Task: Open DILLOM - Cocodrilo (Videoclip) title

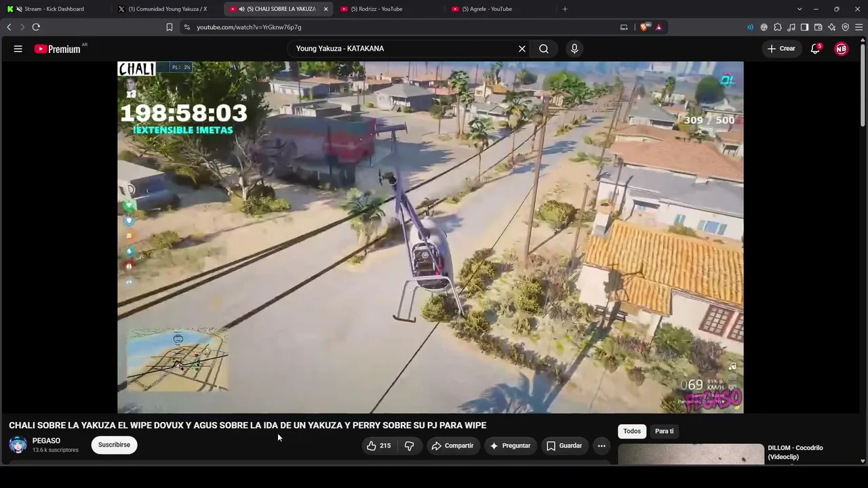Action: (x=795, y=452)
